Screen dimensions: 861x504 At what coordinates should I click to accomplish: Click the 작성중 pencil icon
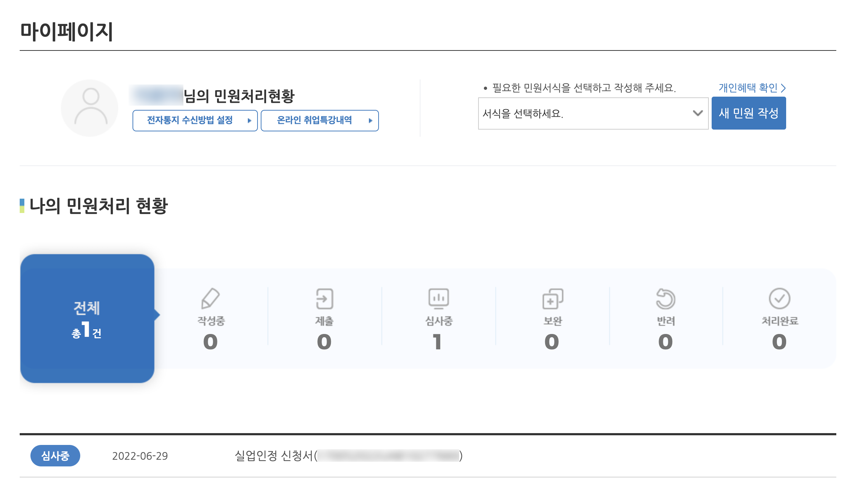(210, 298)
